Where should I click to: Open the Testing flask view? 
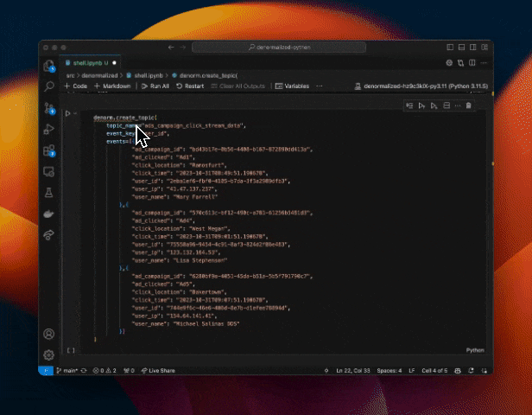[49, 193]
